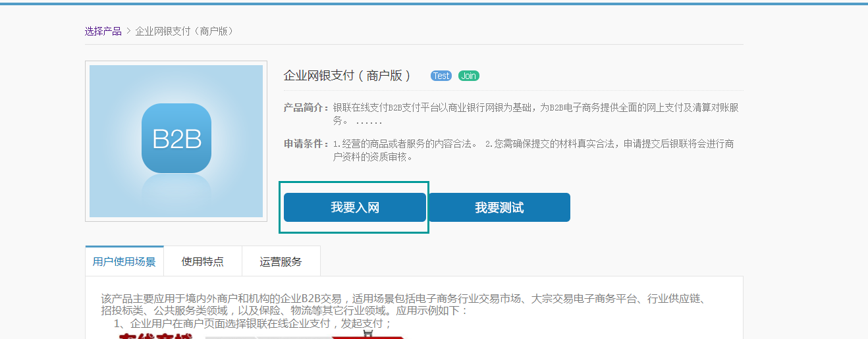Image resolution: width=868 pixels, height=339 pixels.
Task: Select the 用户使用场景 tab
Action: [124, 261]
